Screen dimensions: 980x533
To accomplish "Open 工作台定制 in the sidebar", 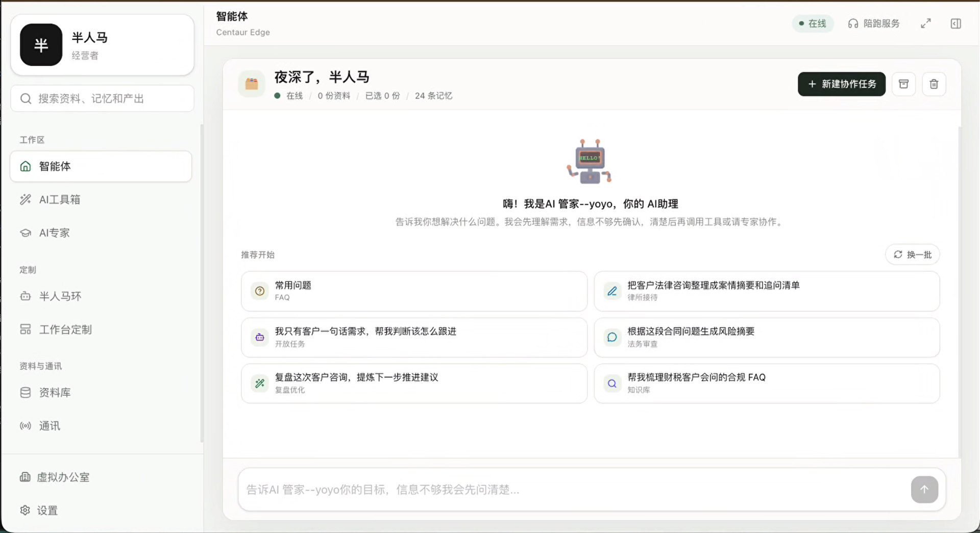I will pos(101,329).
